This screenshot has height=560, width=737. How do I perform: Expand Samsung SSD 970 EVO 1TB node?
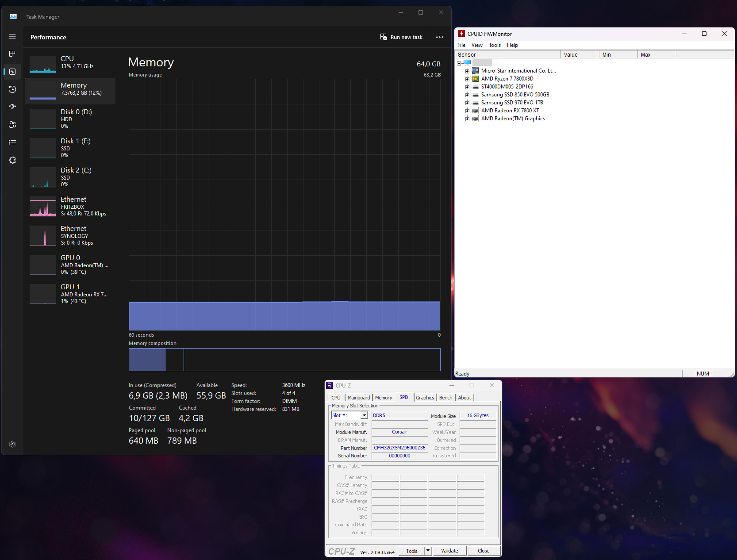467,103
